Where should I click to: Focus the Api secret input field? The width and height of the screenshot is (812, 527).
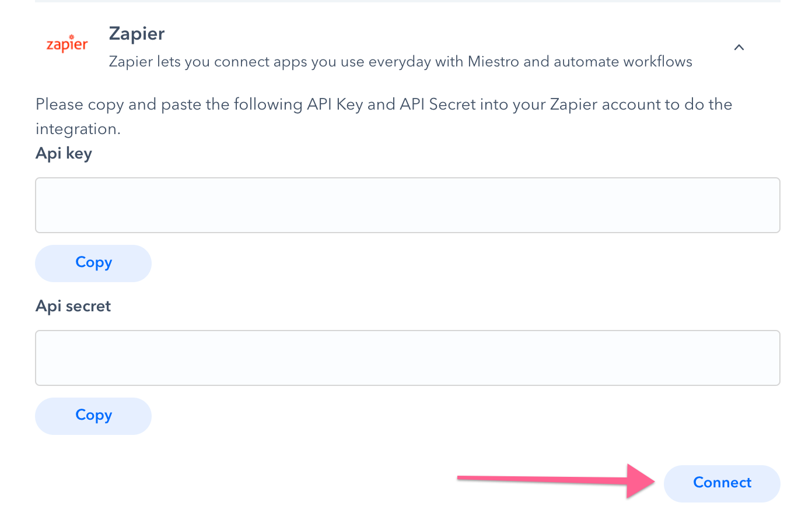coord(407,358)
